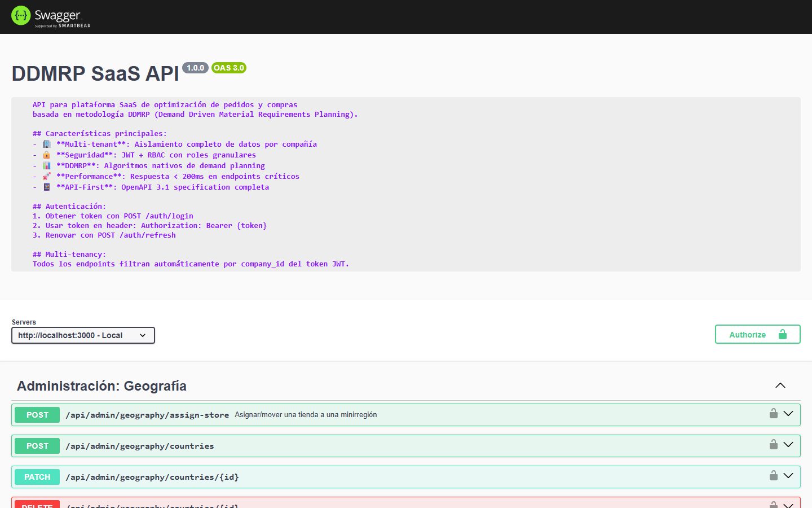The height and width of the screenshot is (508, 812).
Task: Click the Administración: Geografía section title
Action: (101, 386)
